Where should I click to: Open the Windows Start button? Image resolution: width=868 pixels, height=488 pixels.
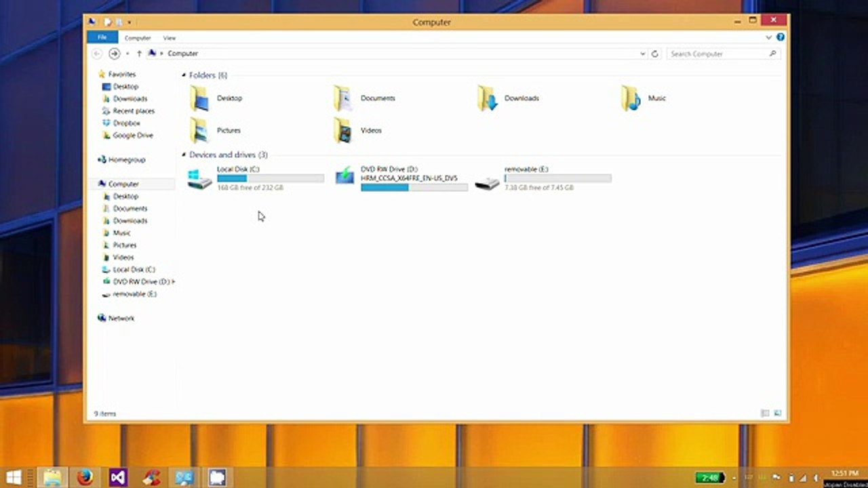[14, 478]
